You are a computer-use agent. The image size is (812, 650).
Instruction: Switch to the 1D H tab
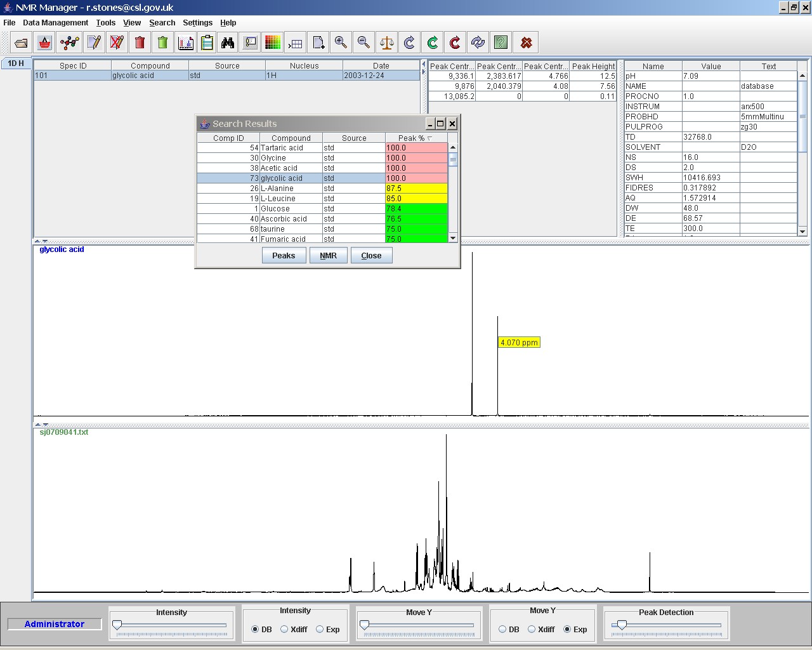pyautogui.click(x=16, y=63)
